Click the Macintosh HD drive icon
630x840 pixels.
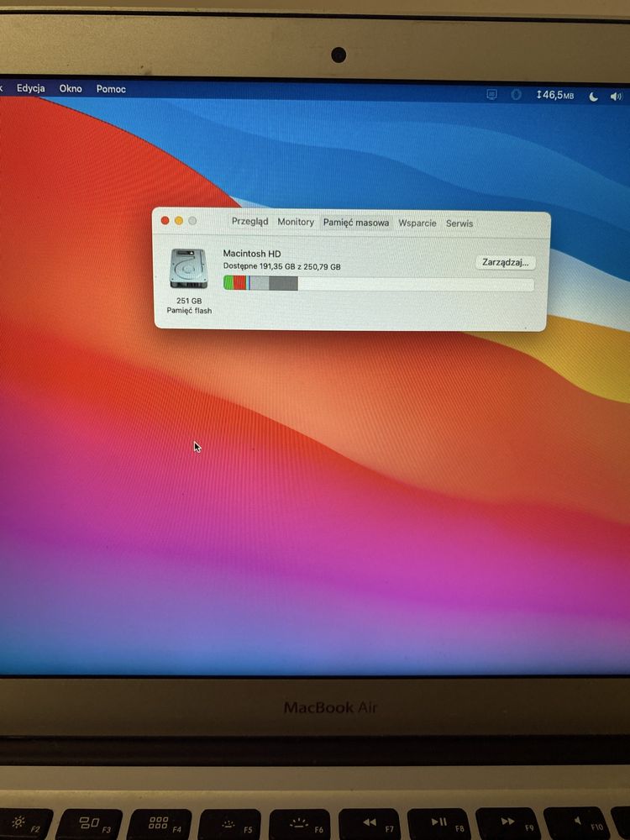188,269
